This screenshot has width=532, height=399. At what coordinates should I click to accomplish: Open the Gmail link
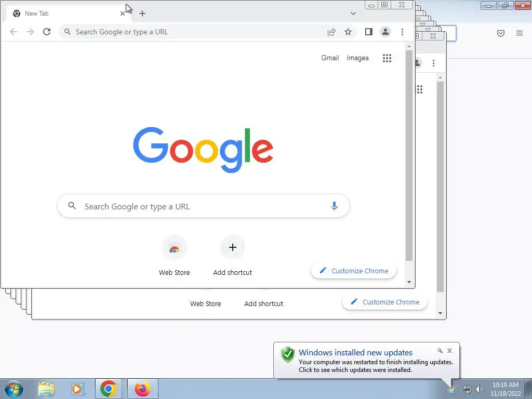click(x=330, y=58)
